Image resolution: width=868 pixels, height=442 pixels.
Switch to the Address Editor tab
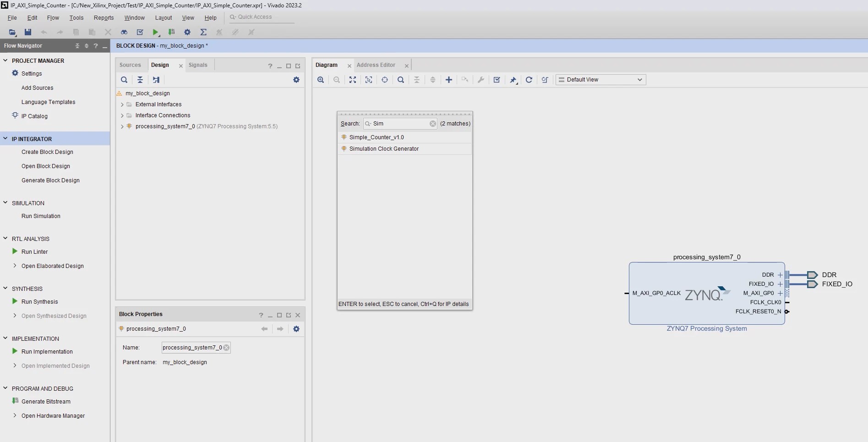click(x=376, y=65)
